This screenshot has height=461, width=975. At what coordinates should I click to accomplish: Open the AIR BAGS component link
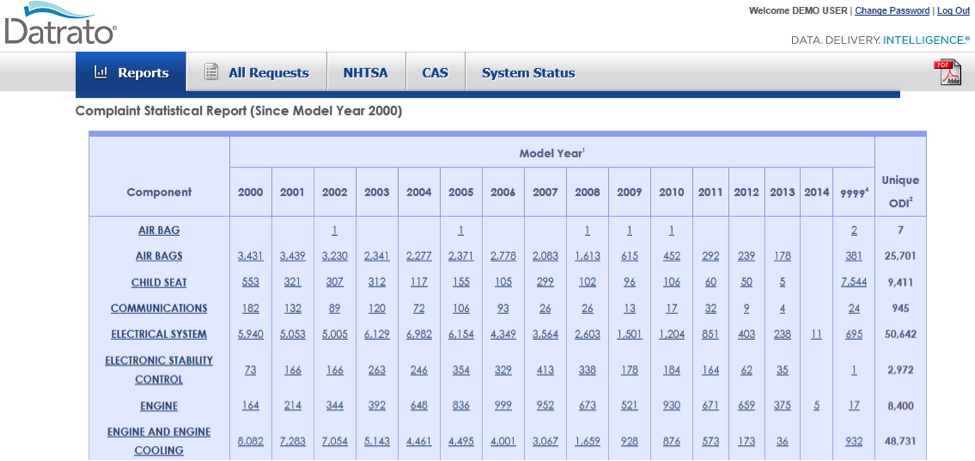(159, 256)
